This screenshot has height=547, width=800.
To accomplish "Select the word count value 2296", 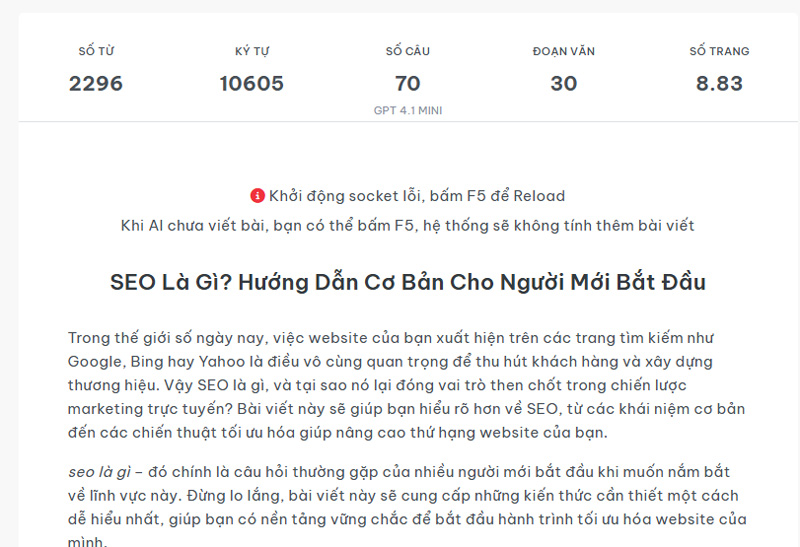I will [x=96, y=83].
